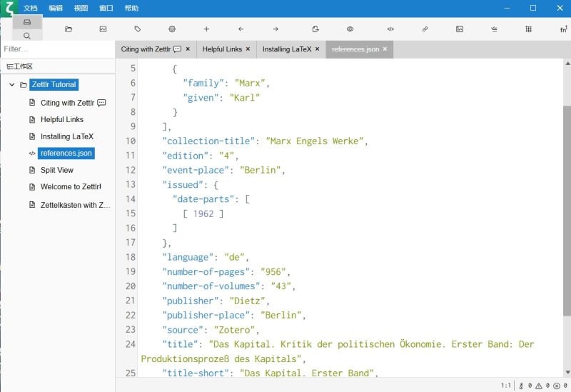Open Welcome to Zettlr! file
This screenshot has height=392, width=571.
pyautogui.click(x=71, y=187)
